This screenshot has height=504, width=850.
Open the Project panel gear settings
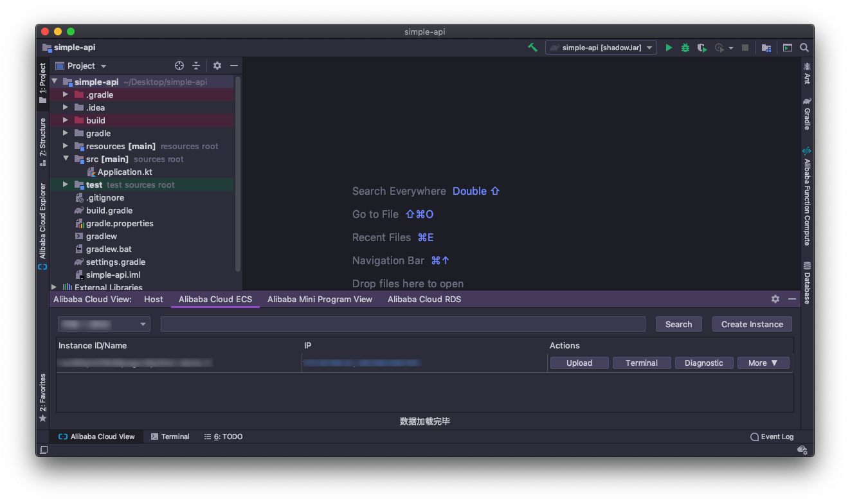click(x=217, y=66)
